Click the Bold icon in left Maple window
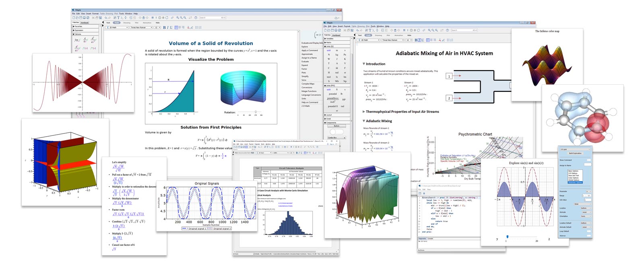 [x=164, y=27]
